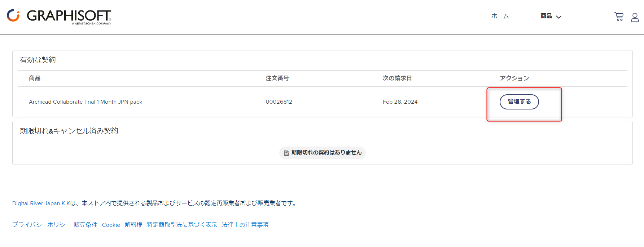Click the 注文番号 column header
The height and width of the screenshot is (247, 644).
click(x=277, y=78)
